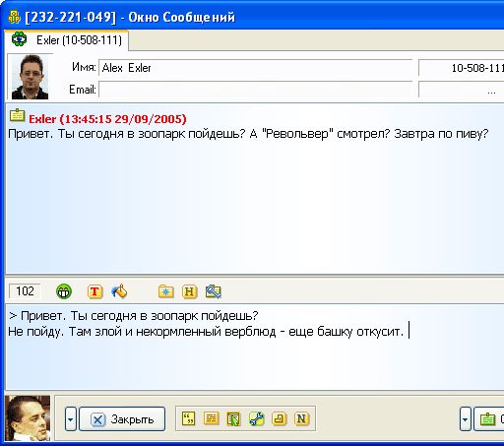Switch to Exler (10-508-111) tab

67,40
